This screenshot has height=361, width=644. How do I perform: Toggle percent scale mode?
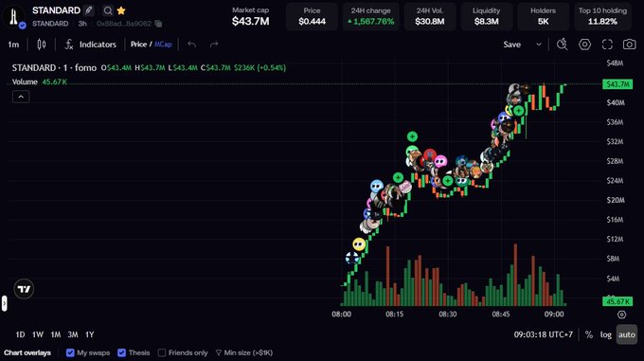click(x=589, y=334)
